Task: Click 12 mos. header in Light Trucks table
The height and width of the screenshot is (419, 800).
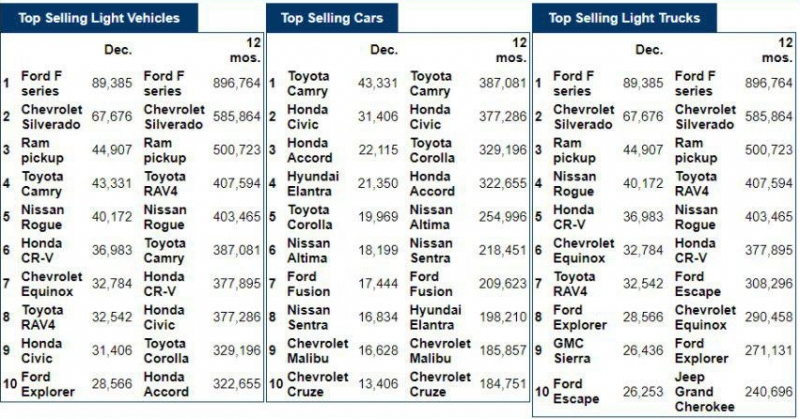Action: tap(779, 50)
